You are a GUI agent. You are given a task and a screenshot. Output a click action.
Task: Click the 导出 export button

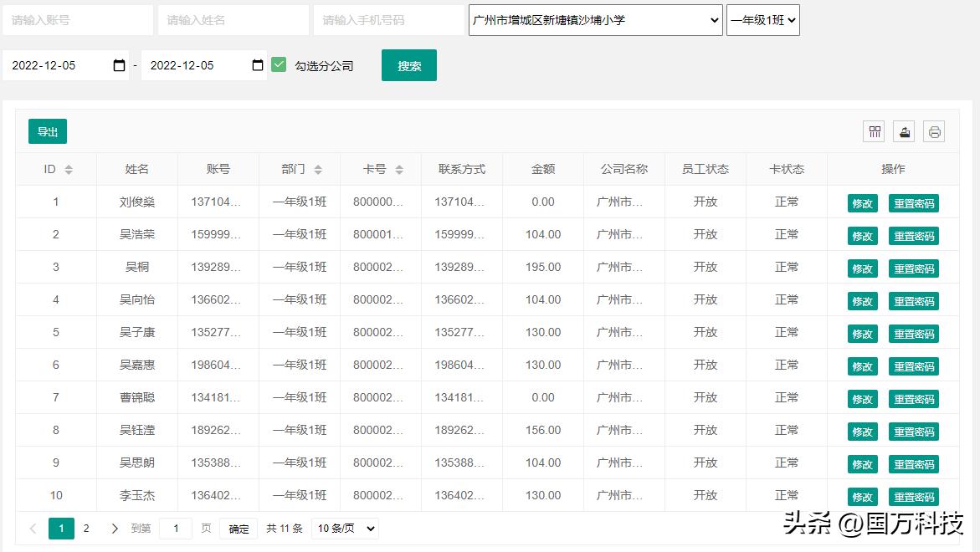pyautogui.click(x=48, y=131)
